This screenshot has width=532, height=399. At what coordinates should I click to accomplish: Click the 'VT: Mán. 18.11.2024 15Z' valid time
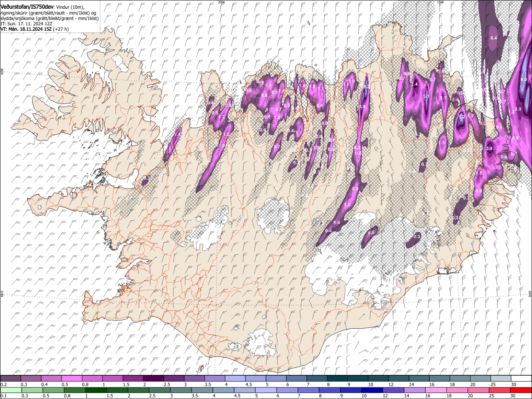click(x=25, y=29)
